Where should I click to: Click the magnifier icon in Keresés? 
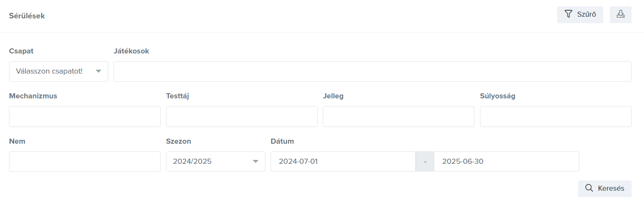coord(589,188)
